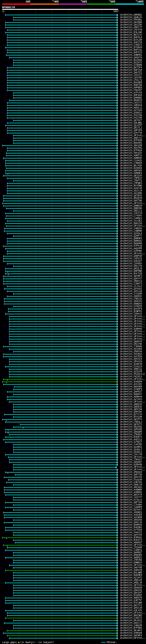Select the UniRef100_A3LVZ0 label
This screenshot has width=146, height=644.
click(x=131, y=610)
